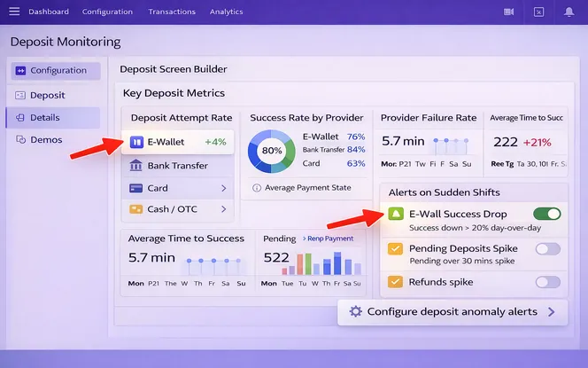Click the Bank Transfer 84% value

pos(356,150)
